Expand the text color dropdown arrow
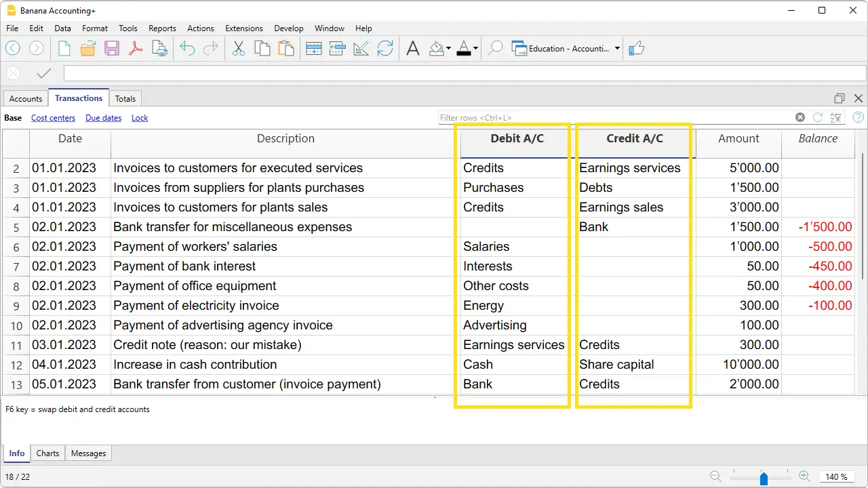Image resolution: width=868 pixels, height=488 pixels. pos(475,48)
